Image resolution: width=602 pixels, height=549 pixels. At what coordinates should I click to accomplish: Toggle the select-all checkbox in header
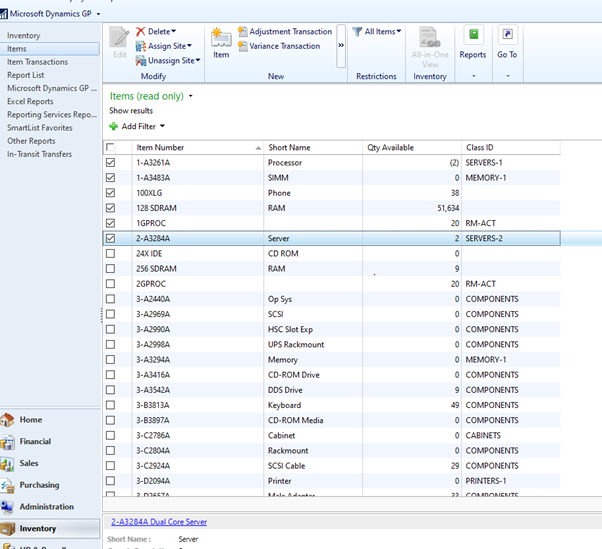tap(110, 147)
